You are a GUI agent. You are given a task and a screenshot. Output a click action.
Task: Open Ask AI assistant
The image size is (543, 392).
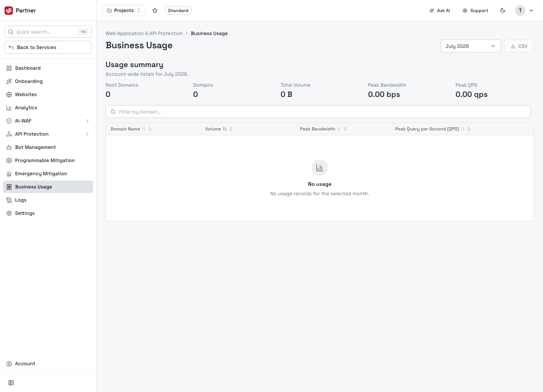click(440, 11)
